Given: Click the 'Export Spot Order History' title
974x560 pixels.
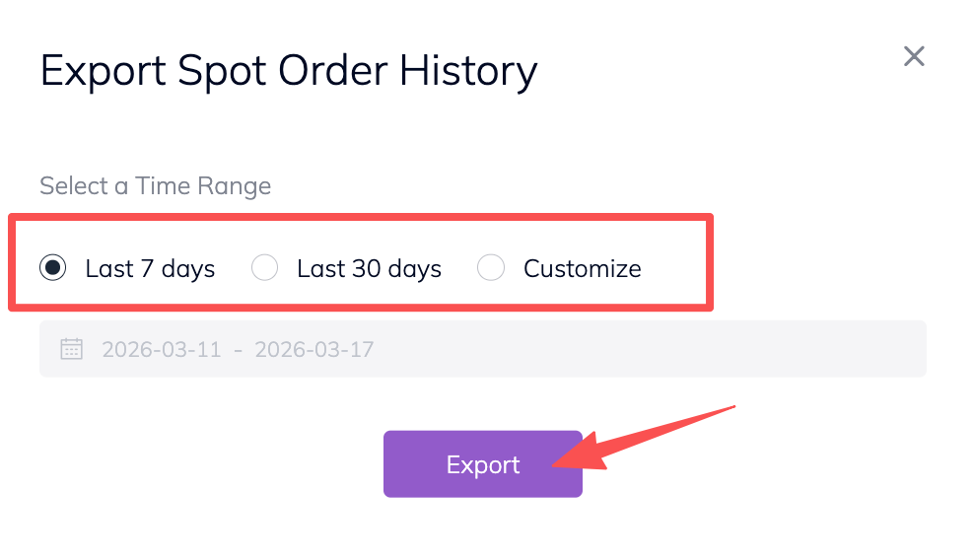Looking at the screenshot, I should [x=289, y=71].
